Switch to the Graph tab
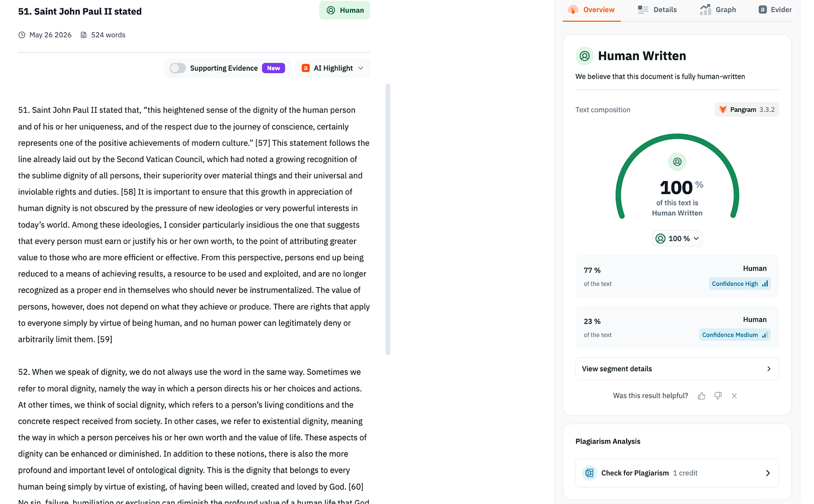The height and width of the screenshot is (504, 814). (718, 10)
